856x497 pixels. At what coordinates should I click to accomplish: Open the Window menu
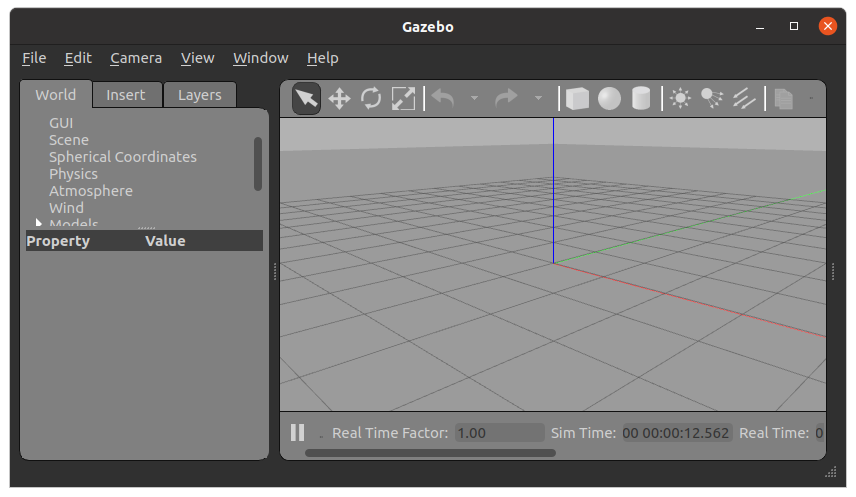260,58
